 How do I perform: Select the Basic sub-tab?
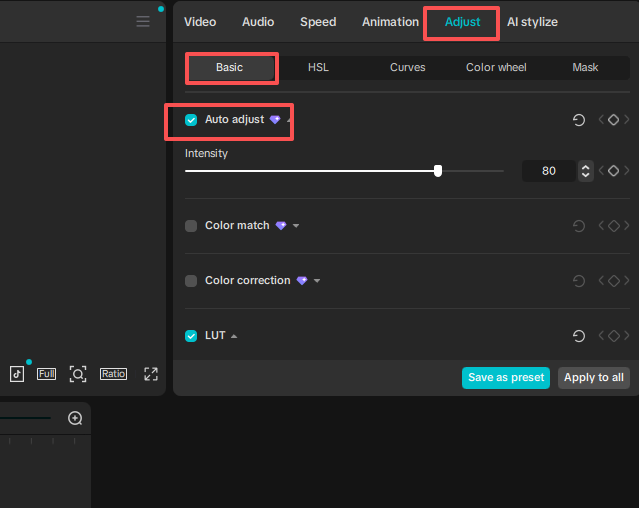[229, 68]
